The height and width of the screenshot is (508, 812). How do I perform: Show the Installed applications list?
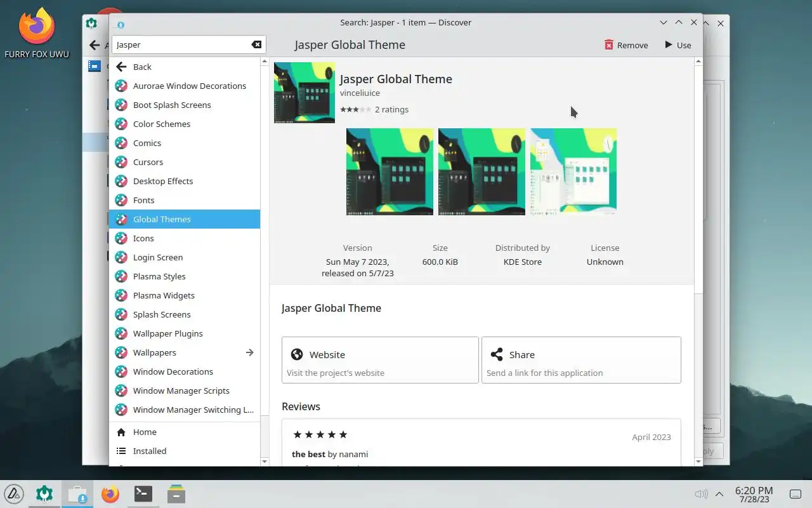point(185,451)
